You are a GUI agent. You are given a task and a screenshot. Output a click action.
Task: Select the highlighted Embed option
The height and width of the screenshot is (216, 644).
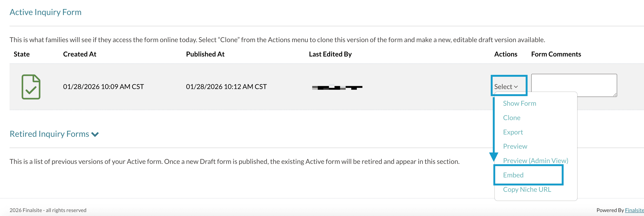(513, 175)
